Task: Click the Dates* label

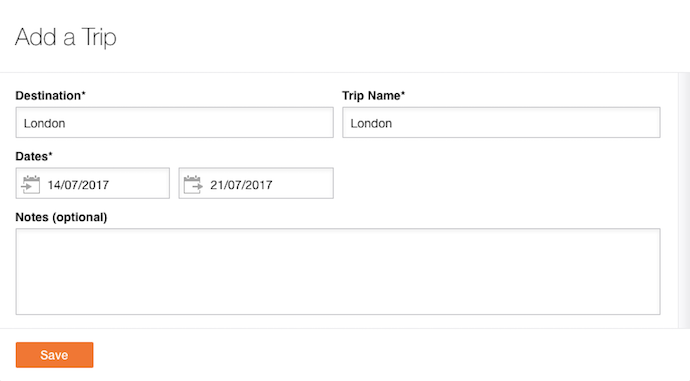Action: click(34, 156)
